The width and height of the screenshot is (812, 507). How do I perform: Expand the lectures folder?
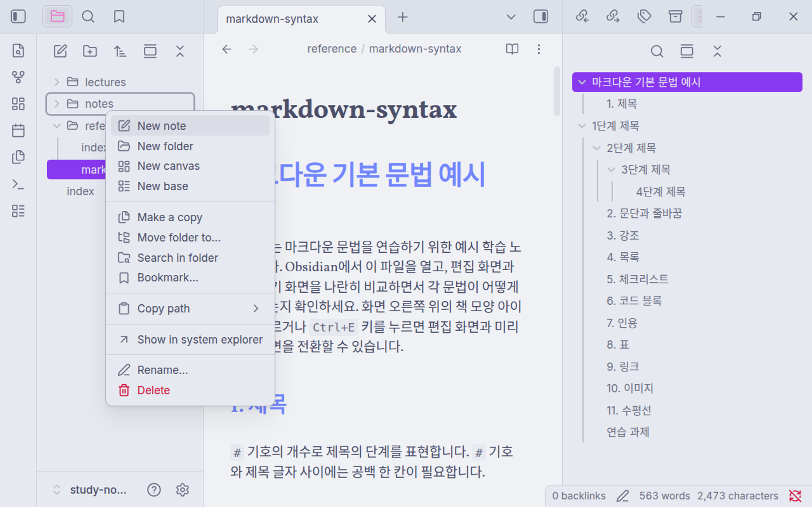[x=56, y=82]
